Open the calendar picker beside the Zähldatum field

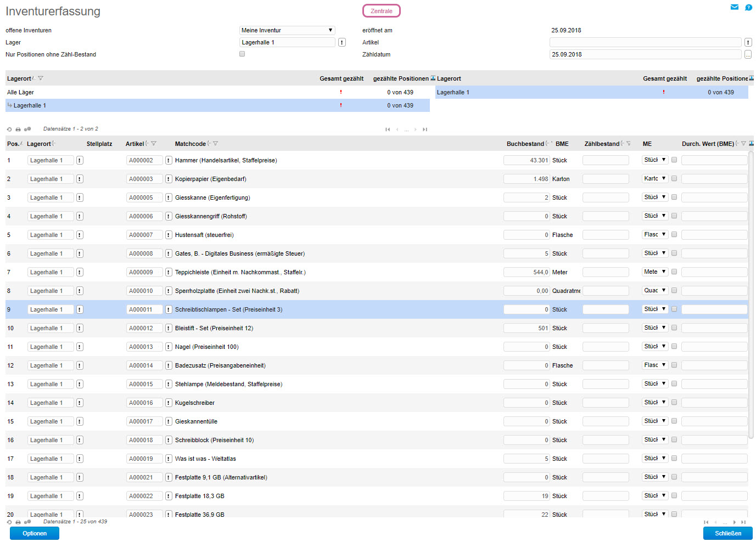click(x=748, y=54)
